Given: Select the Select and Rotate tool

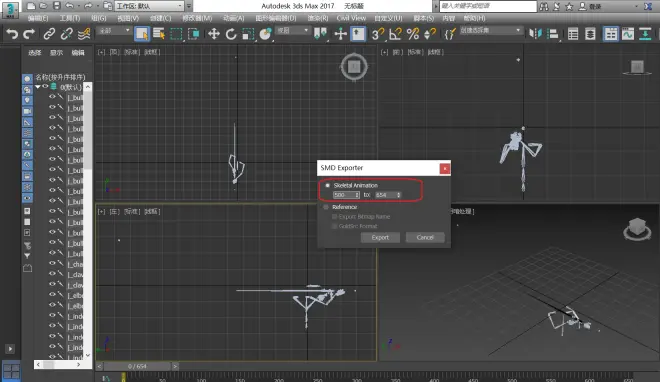Looking at the screenshot, I should coord(231,34).
